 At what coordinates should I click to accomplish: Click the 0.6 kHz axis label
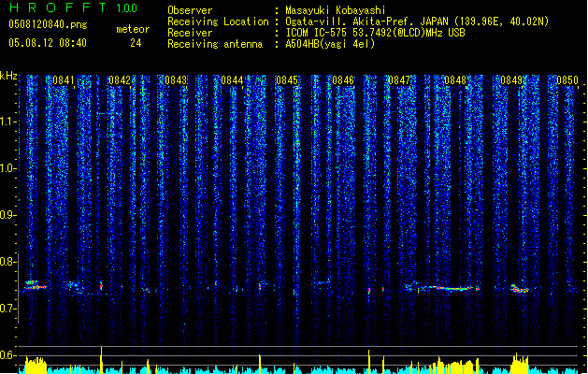tap(8, 355)
